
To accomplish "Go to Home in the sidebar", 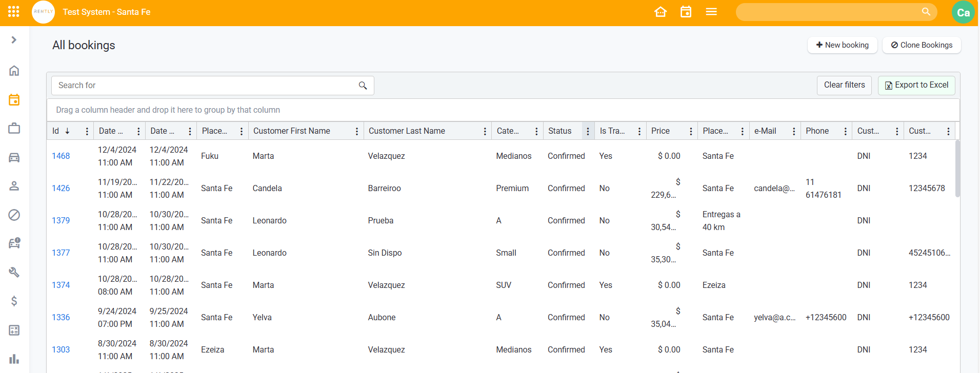I will (14, 71).
